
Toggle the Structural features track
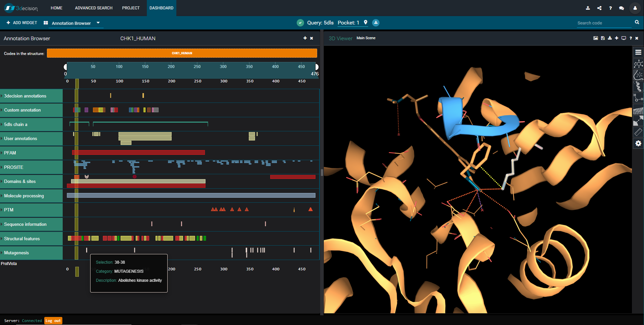[x=21, y=239]
